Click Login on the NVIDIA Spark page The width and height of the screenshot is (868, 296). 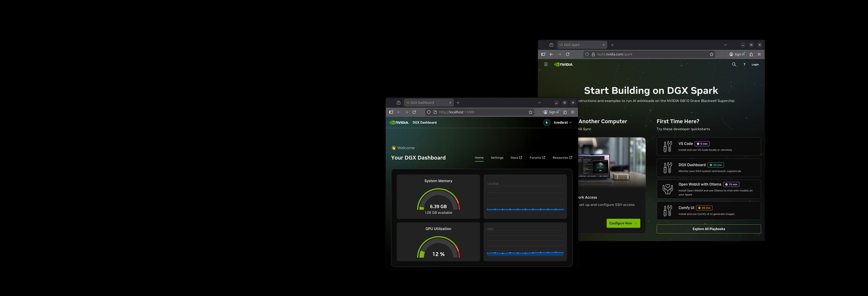click(755, 64)
